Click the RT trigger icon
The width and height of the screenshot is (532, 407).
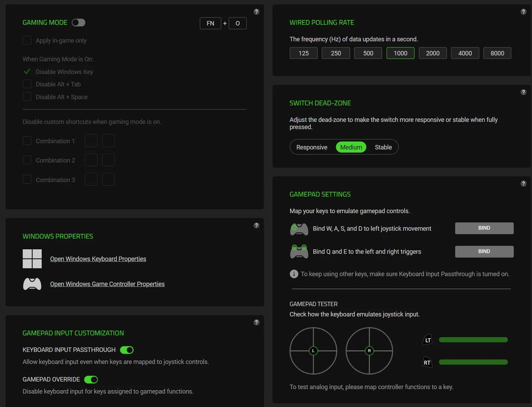(x=427, y=362)
